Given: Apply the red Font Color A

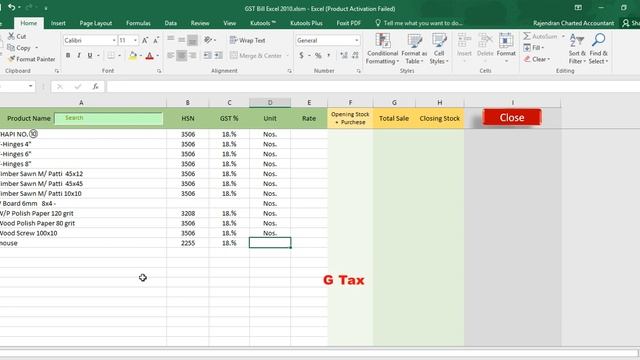Looking at the screenshot, I should 150,56.
